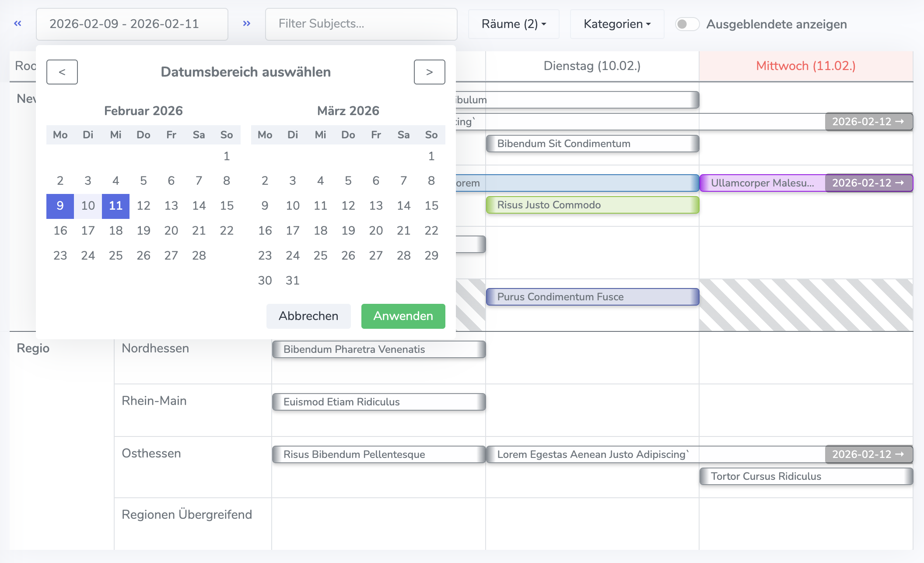Pick March 18 in März 2026
This screenshot has width=924, height=563.
click(x=321, y=231)
